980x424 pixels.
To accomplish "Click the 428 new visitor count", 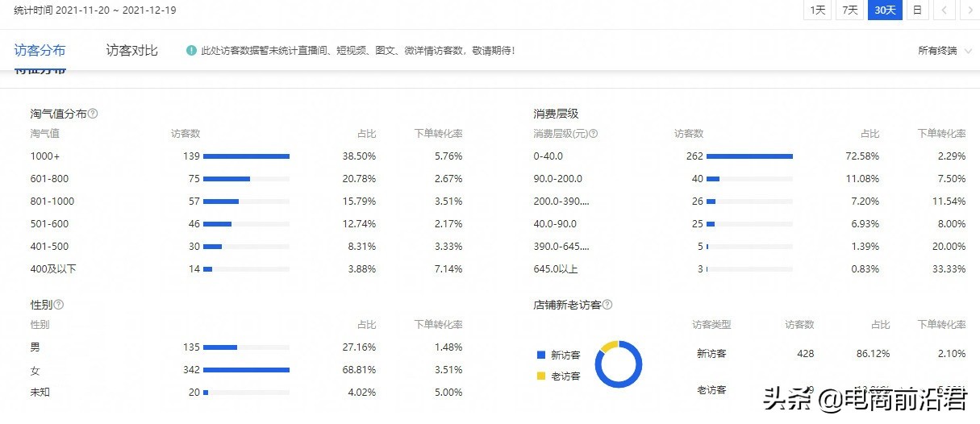I will coord(805,354).
